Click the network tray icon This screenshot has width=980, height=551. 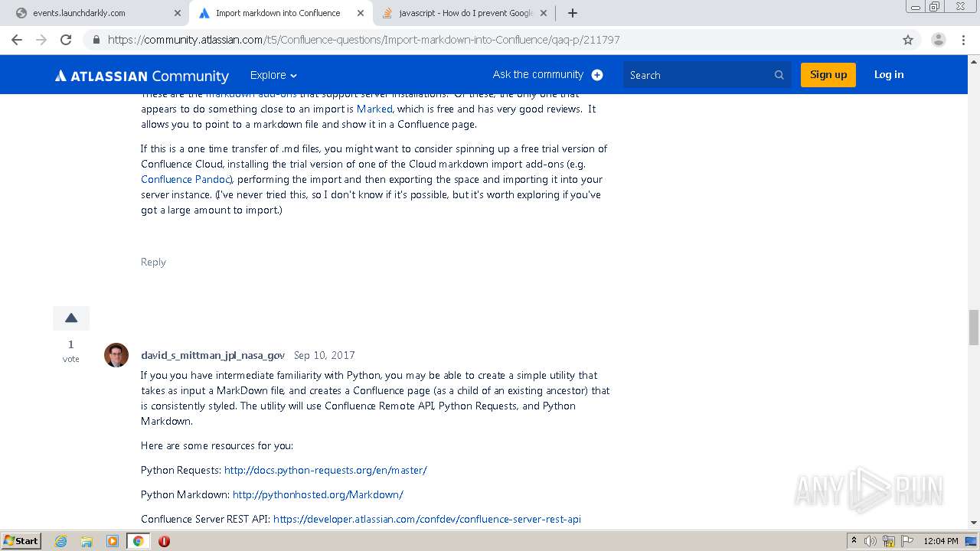tap(889, 541)
